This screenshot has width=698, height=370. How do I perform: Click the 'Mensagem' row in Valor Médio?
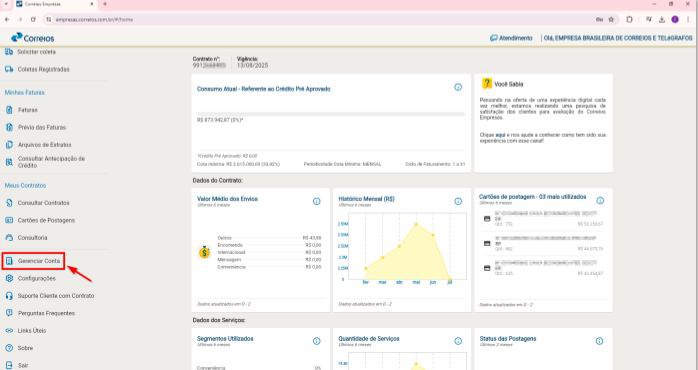point(269,260)
